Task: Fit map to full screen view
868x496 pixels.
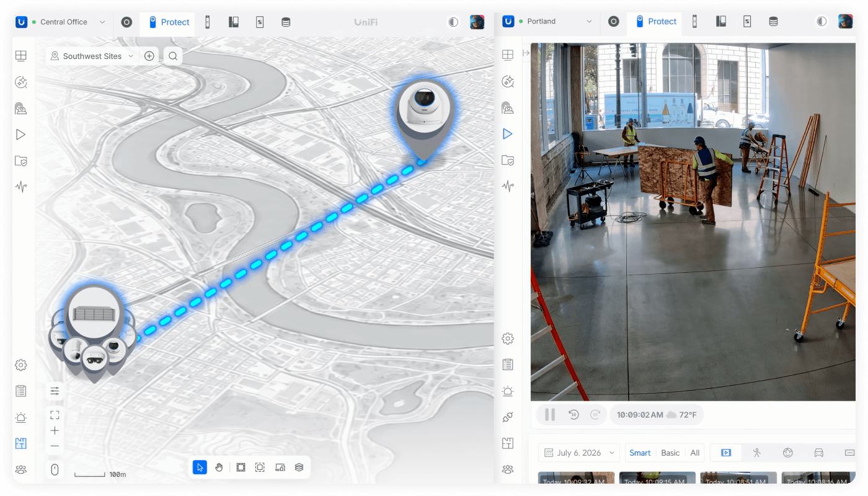Action: [55, 415]
